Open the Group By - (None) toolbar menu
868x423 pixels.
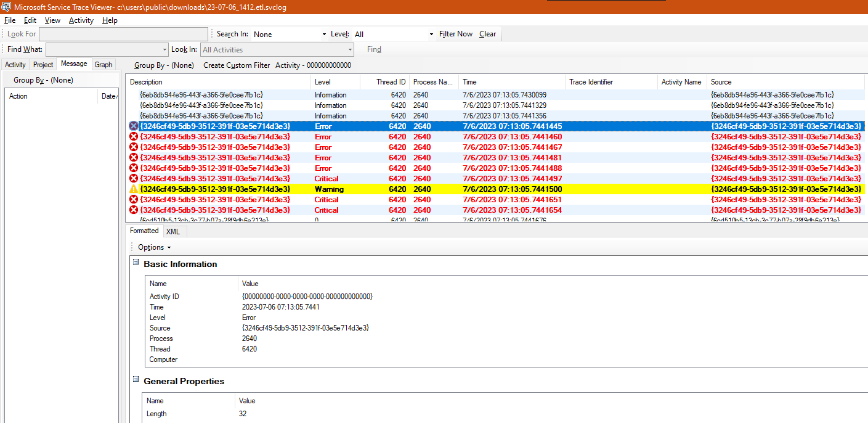point(164,65)
